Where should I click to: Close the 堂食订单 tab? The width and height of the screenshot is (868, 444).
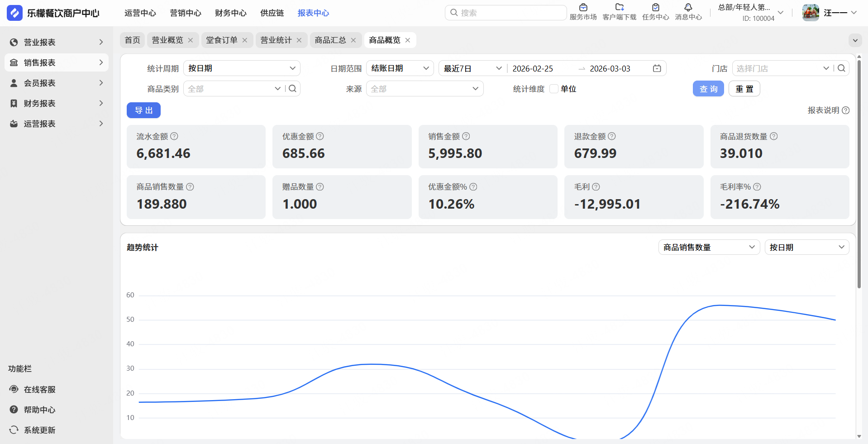tap(245, 40)
